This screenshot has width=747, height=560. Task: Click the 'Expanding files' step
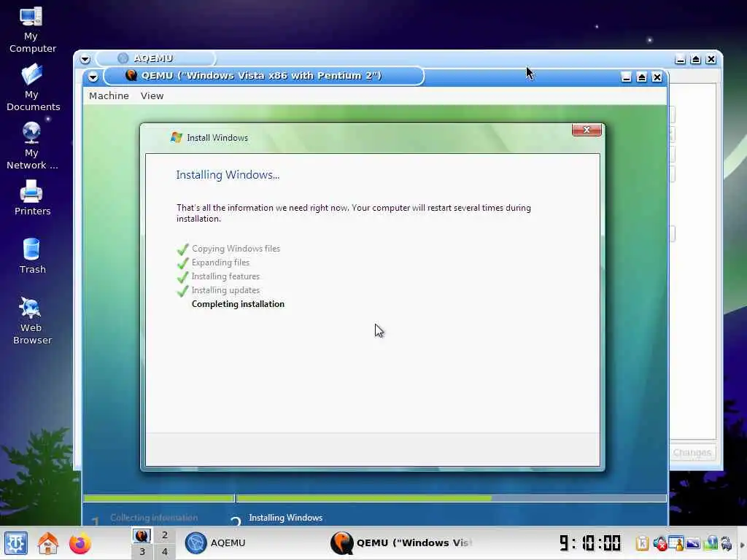(220, 262)
